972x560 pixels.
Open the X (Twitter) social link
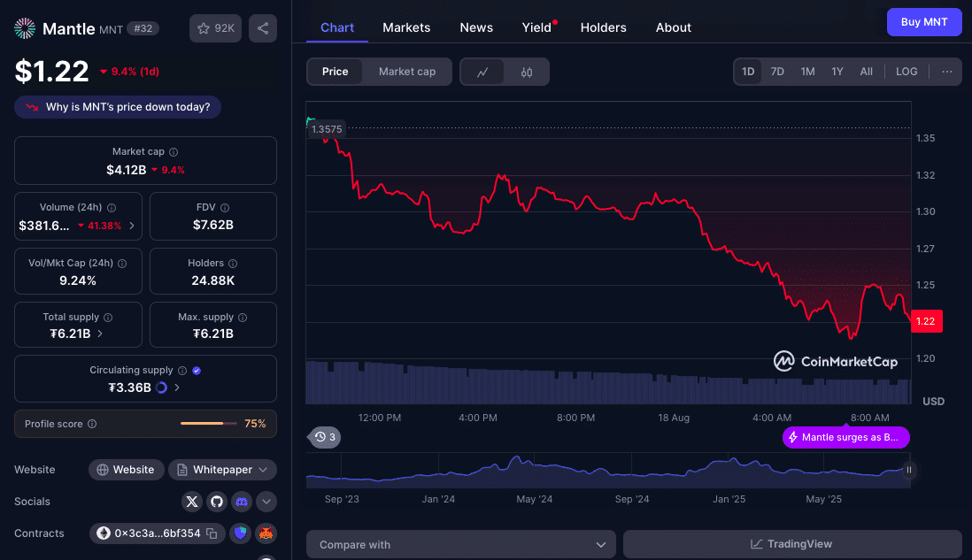pos(192,501)
